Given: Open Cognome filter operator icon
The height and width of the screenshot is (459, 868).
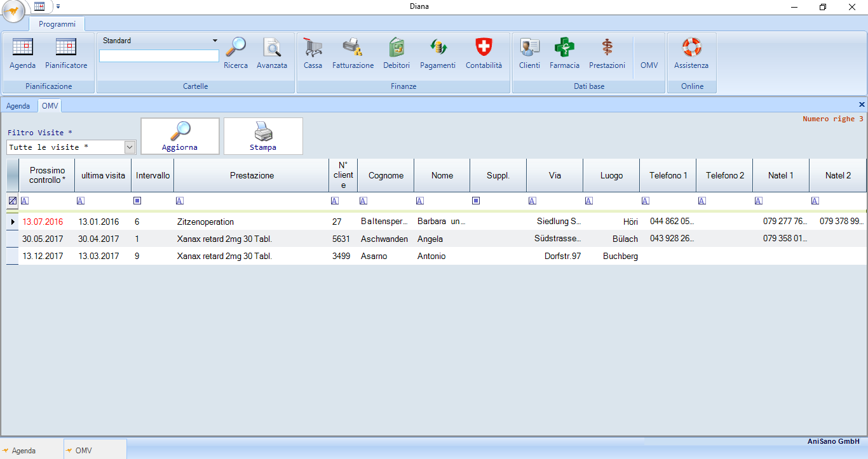Looking at the screenshot, I should coord(363,201).
